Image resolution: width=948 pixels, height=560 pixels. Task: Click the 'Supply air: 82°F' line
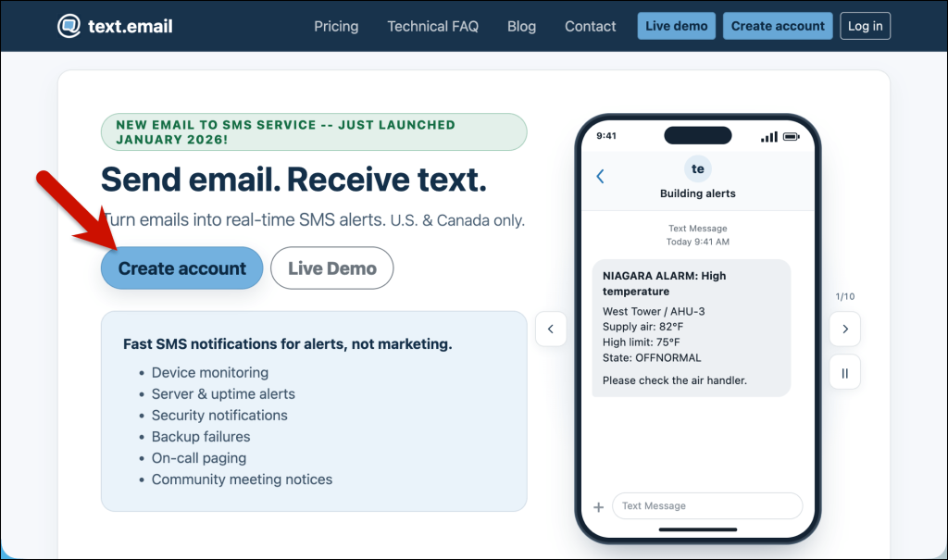tap(642, 327)
